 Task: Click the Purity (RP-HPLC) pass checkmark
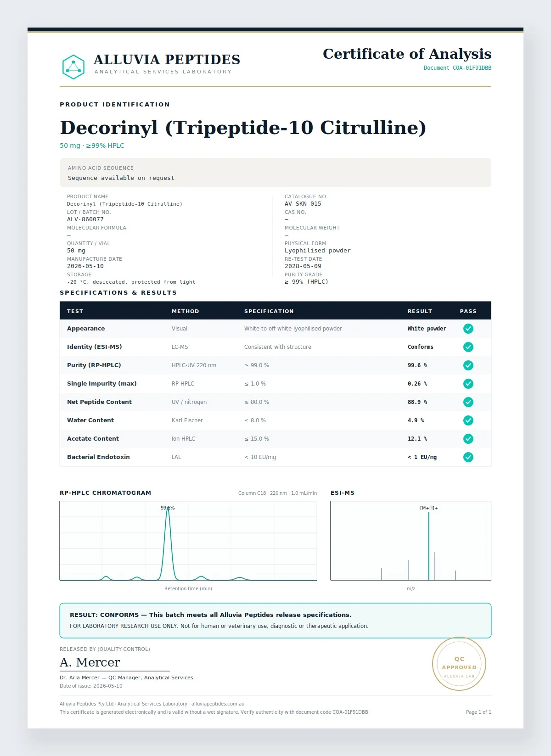pyautogui.click(x=468, y=365)
